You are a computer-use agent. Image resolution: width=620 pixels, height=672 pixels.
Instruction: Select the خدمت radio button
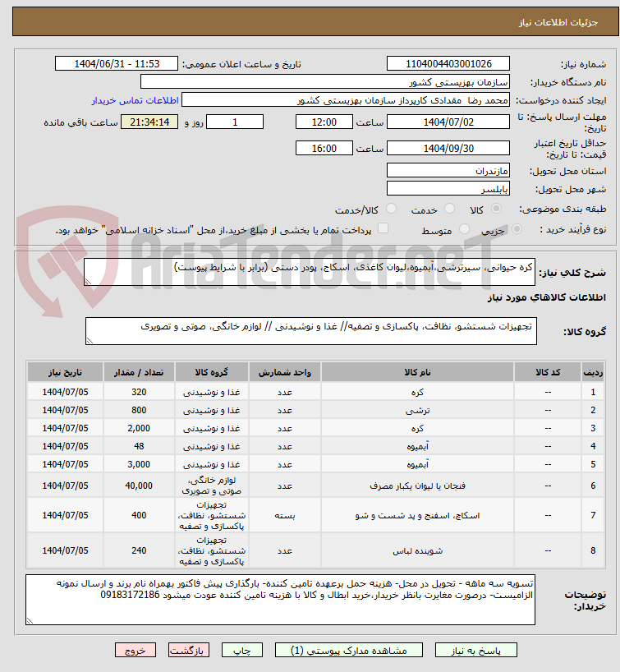[449, 209]
